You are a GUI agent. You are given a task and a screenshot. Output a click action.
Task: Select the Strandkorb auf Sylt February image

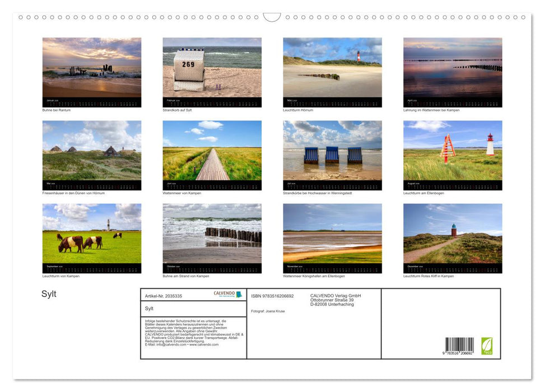pos(212,67)
